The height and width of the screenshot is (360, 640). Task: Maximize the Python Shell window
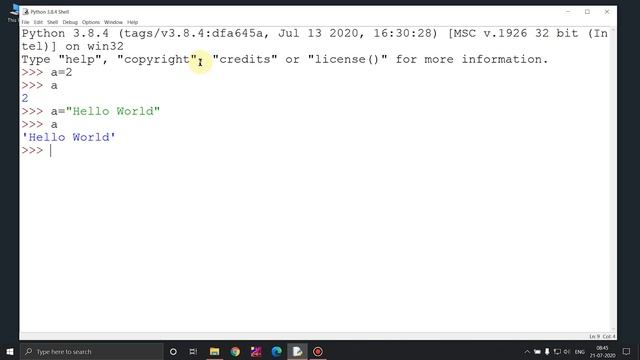587,12
